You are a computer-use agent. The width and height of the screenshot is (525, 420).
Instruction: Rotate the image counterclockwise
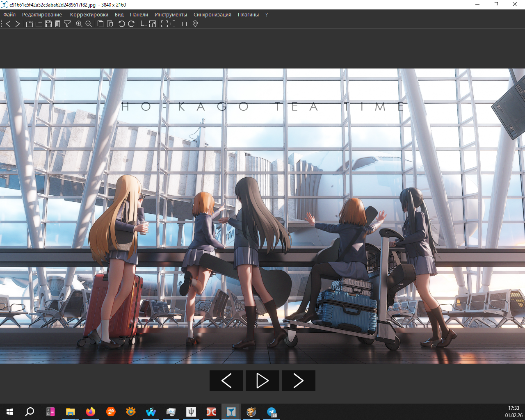coord(122,24)
